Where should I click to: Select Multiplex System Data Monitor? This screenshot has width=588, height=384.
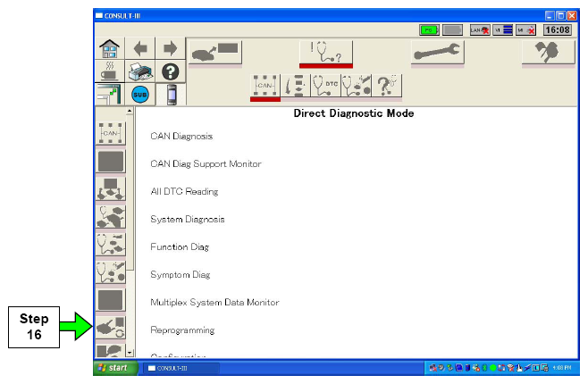coord(214,303)
